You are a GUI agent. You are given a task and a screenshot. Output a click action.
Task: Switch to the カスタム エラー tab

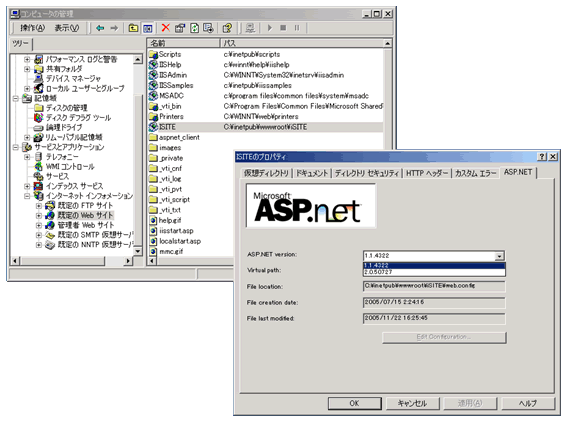click(x=475, y=173)
